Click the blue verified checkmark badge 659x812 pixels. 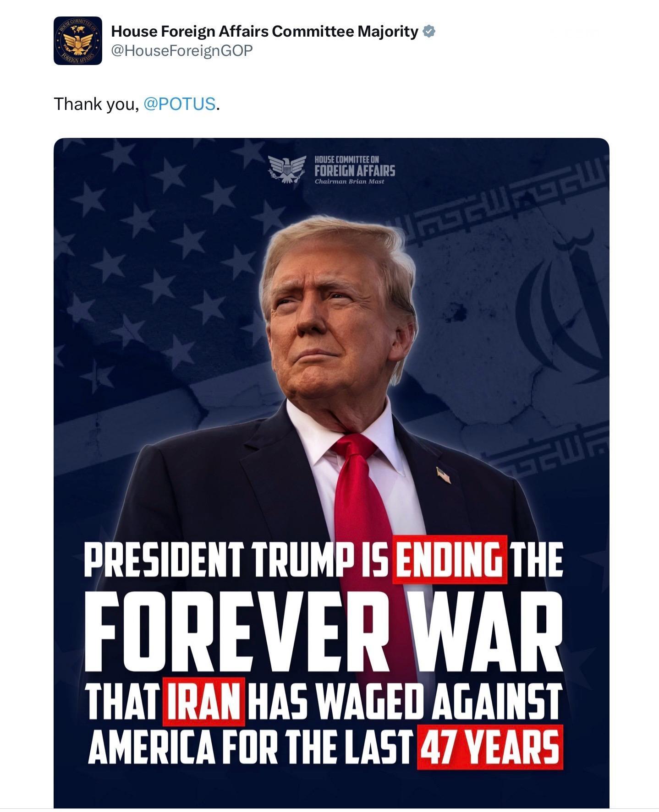(x=428, y=32)
